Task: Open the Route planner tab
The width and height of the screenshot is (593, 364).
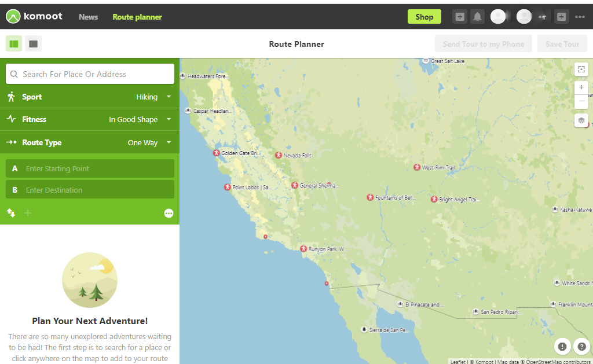Action: click(x=137, y=17)
